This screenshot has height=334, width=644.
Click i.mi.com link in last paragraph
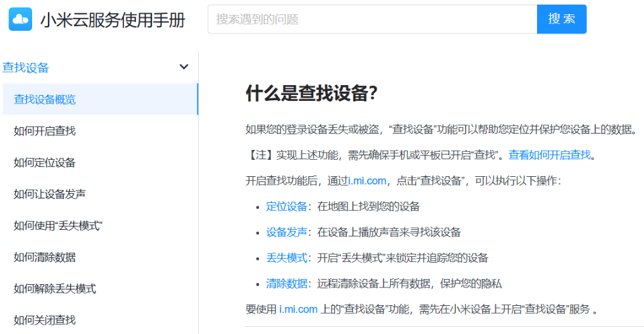[x=298, y=309]
